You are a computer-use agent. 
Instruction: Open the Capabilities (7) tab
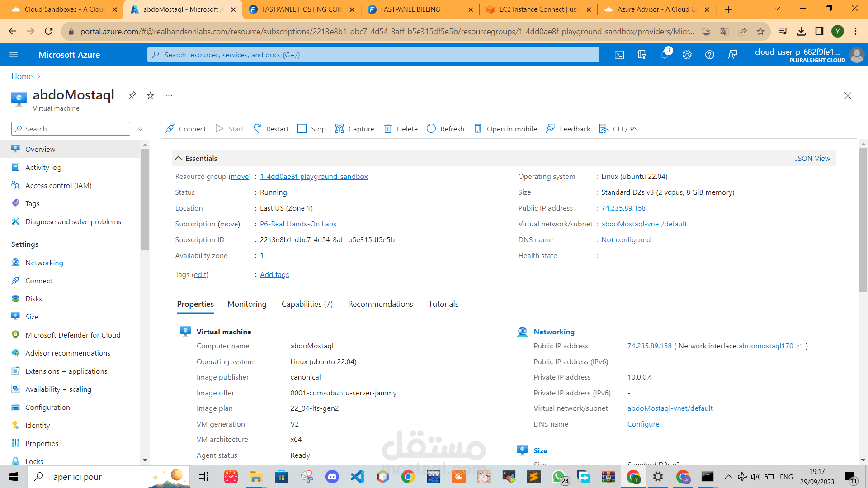coord(307,304)
